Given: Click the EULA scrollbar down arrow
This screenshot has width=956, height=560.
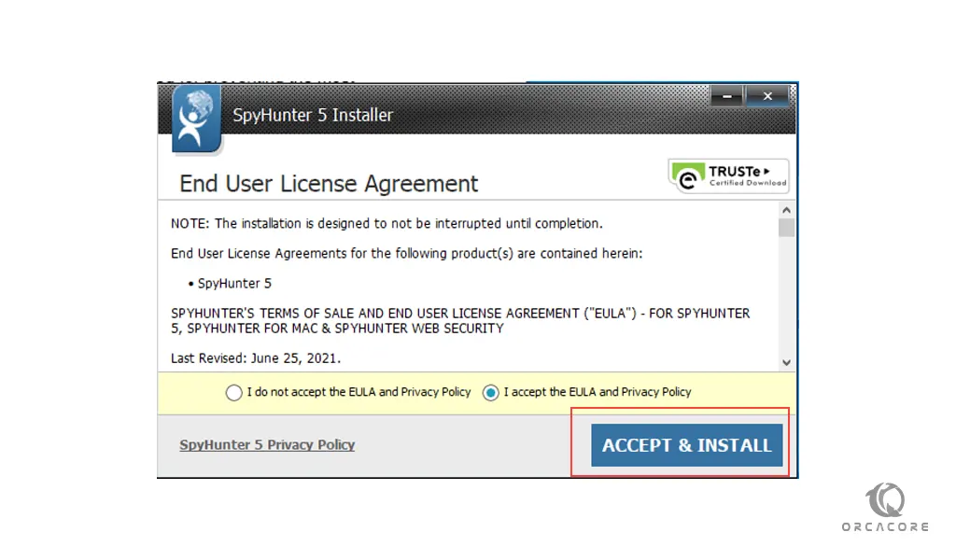Looking at the screenshot, I should point(786,362).
